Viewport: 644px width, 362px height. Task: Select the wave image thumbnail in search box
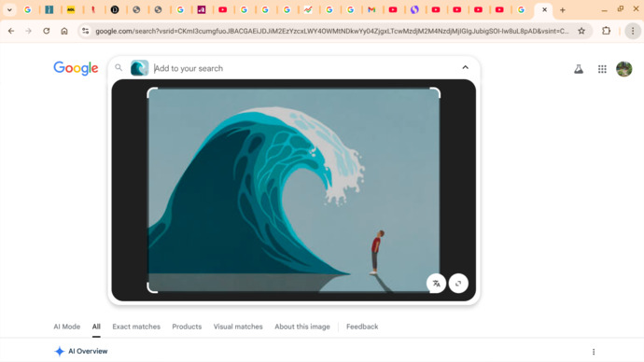140,68
